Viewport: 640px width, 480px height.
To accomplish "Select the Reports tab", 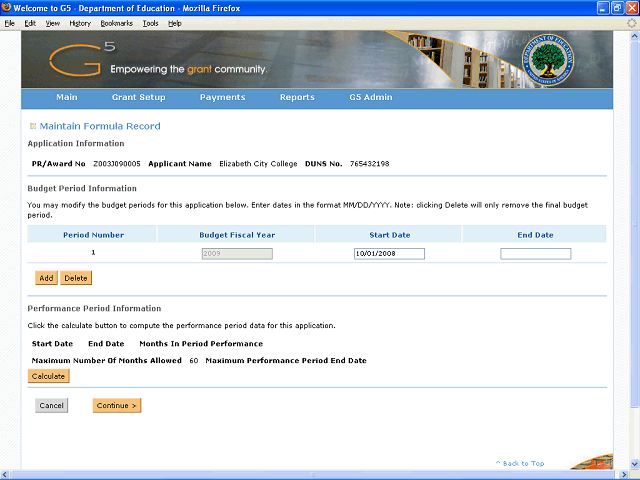I will pos(297,98).
